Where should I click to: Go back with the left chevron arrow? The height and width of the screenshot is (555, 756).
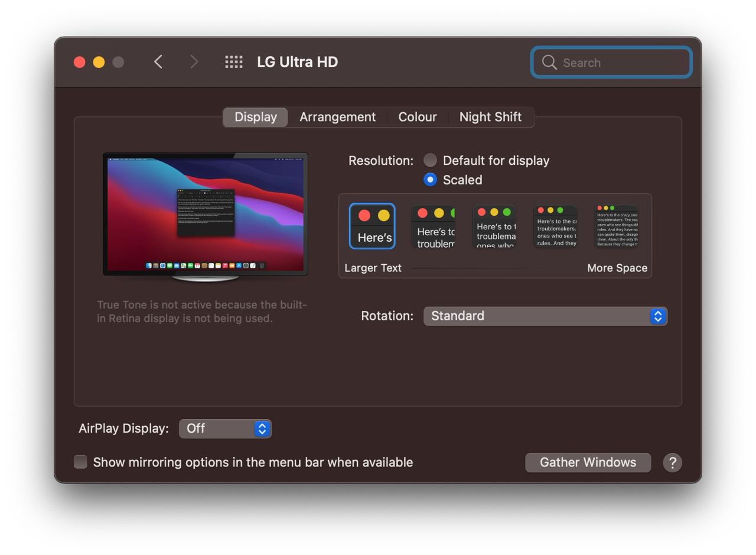point(158,62)
